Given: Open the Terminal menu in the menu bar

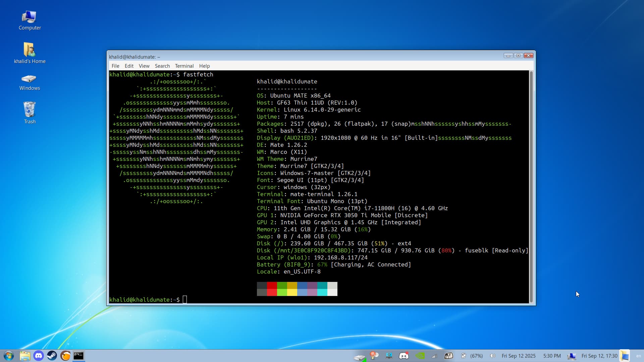Looking at the screenshot, I should (x=184, y=66).
